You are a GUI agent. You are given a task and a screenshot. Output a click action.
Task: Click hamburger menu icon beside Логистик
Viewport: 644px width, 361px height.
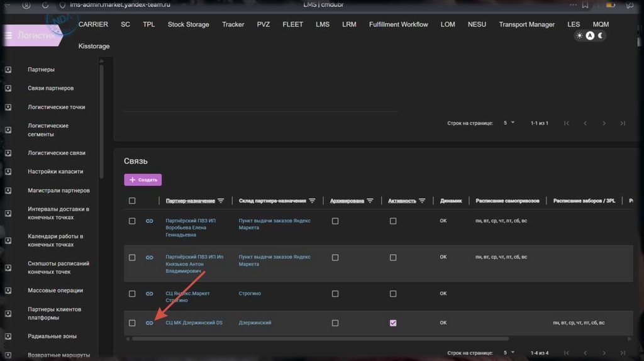click(x=9, y=36)
